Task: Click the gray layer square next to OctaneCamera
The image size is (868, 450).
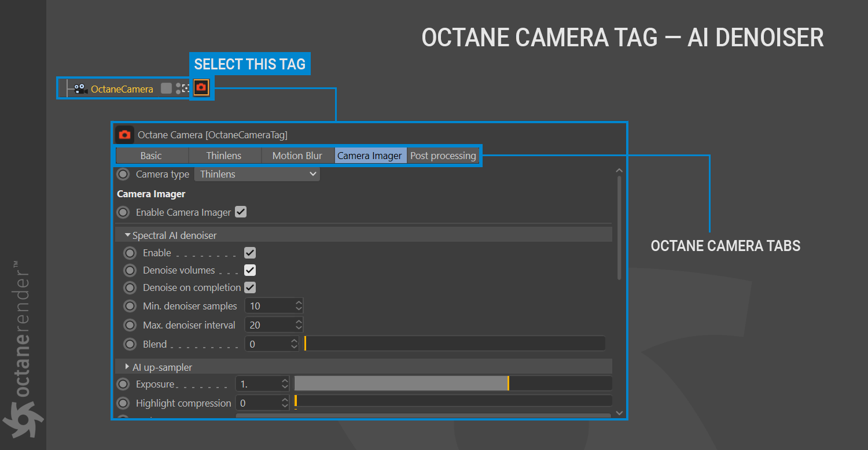Action: 167,88
